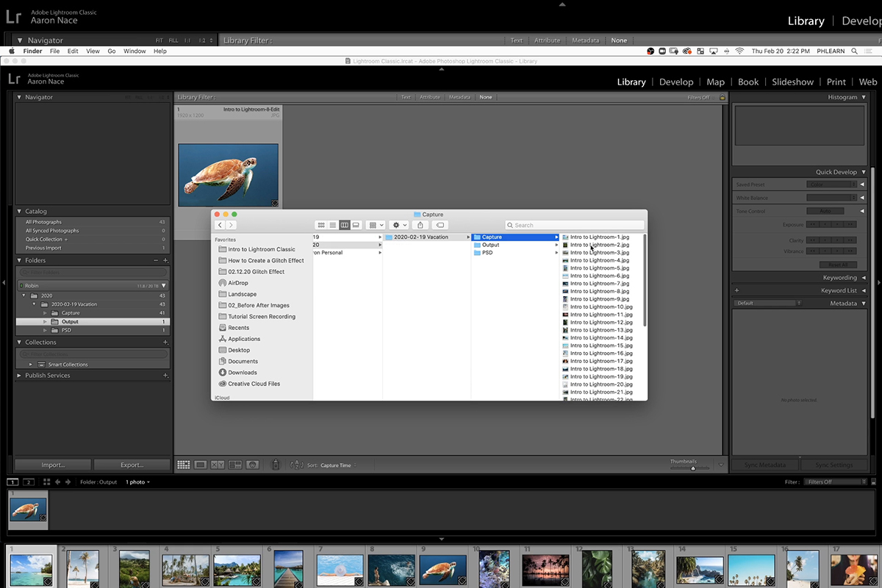Select main window display button 1
Screen dimensions: 882x588
tap(12, 482)
